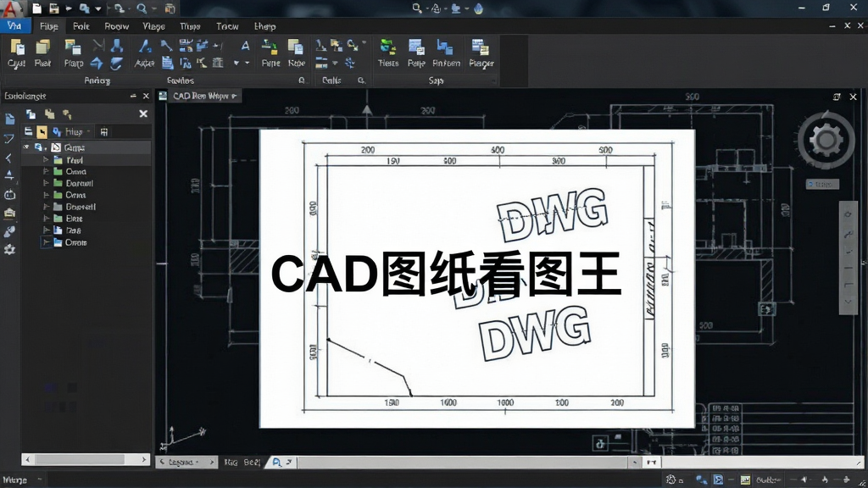The image size is (868, 488).
Task: Switch to the "Fole" ribbon tab
Action: (x=81, y=26)
